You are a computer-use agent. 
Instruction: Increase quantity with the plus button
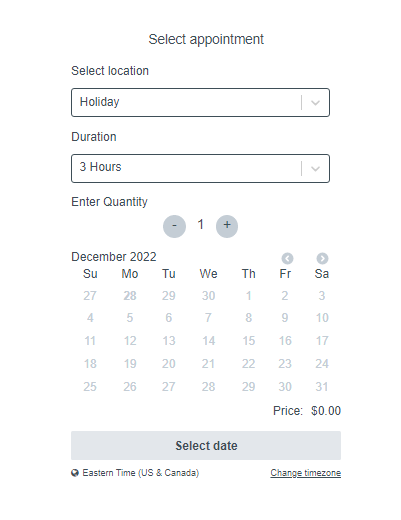227,226
